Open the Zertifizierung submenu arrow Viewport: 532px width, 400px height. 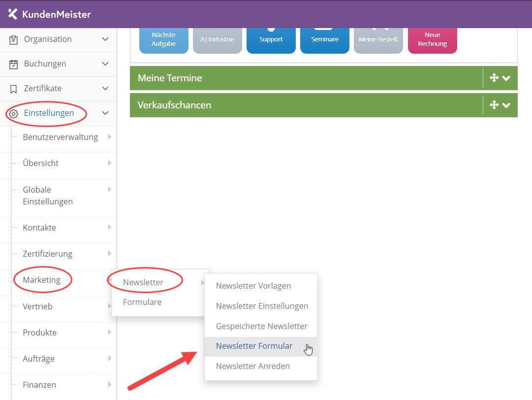click(x=110, y=253)
